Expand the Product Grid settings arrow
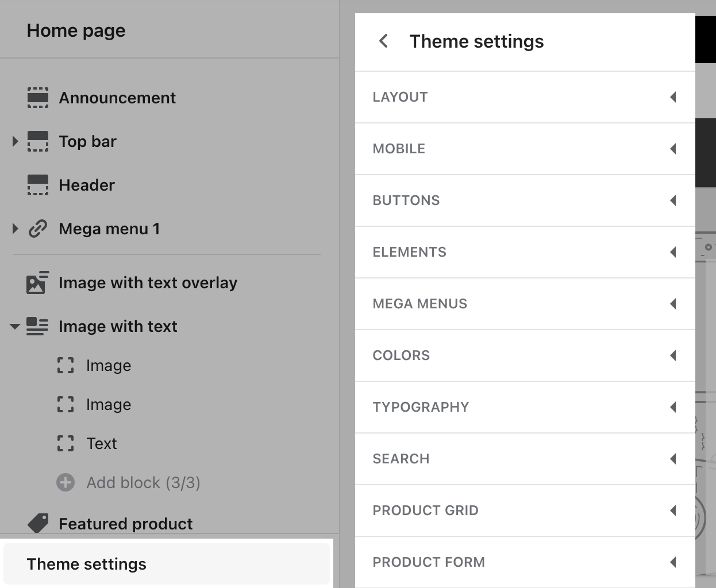The height and width of the screenshot is (588, 716). [x=673, y=510]
